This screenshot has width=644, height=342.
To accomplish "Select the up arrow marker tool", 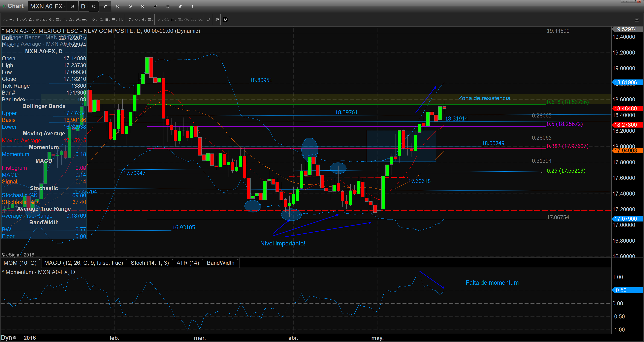I will pyautogui.click(x=136, y=20).
